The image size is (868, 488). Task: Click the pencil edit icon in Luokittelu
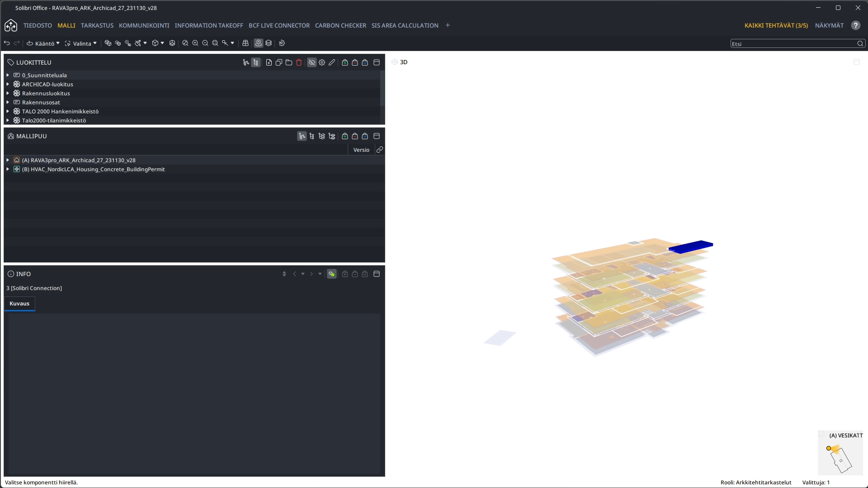[x=332, y=63]
